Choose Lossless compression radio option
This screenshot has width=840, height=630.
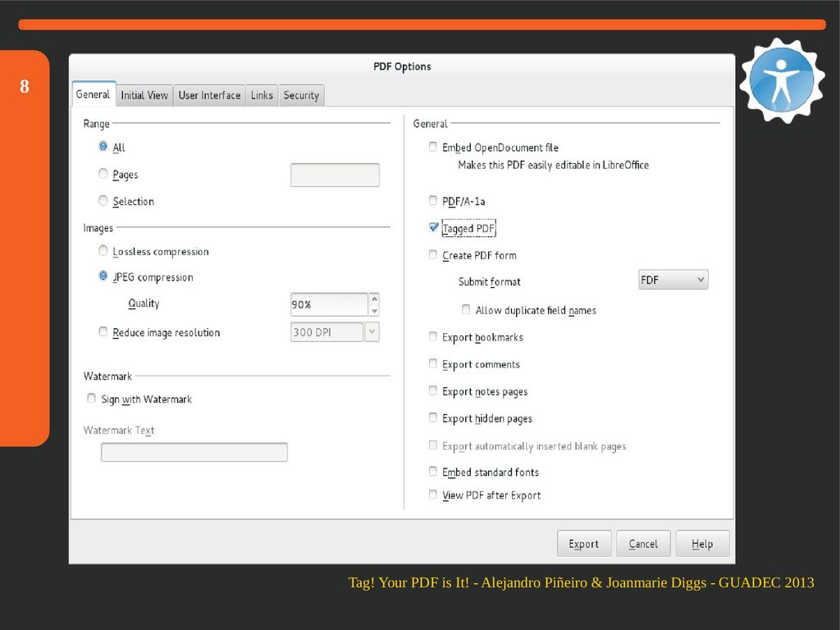[103, 251]
